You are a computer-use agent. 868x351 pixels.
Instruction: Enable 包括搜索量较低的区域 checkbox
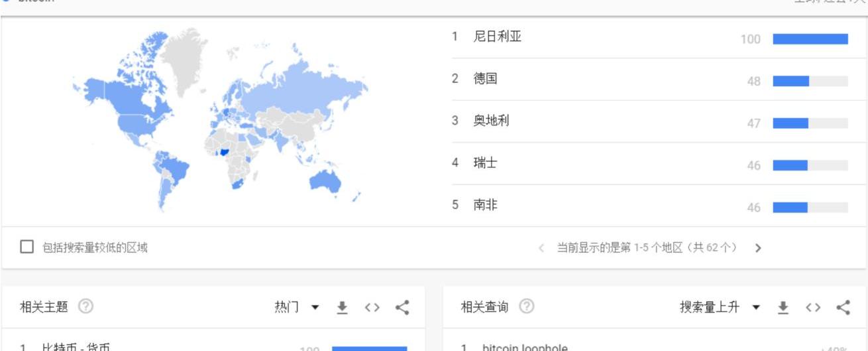[27, 247]
